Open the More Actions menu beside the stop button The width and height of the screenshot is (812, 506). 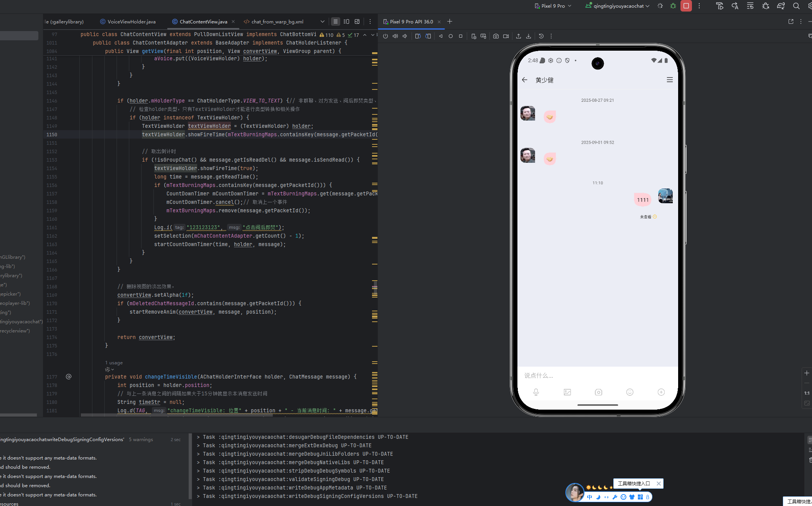pyautogui.click(x=699, y=6)
